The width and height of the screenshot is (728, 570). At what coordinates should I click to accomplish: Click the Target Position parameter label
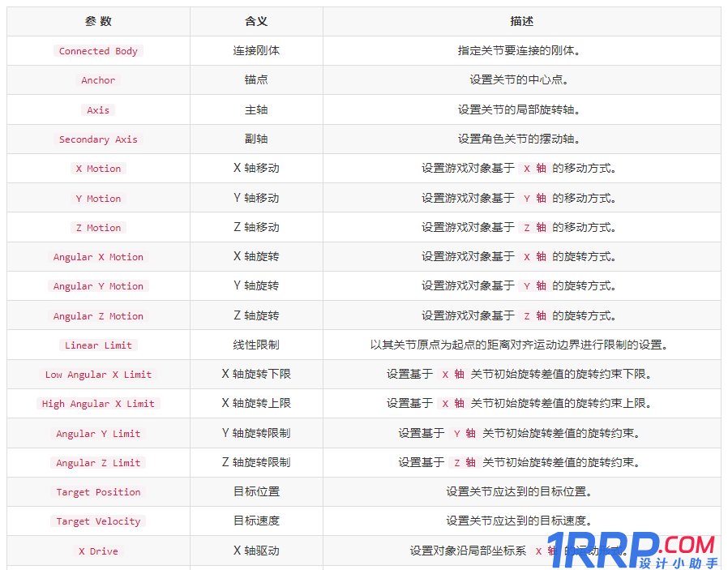coord(98,492)
